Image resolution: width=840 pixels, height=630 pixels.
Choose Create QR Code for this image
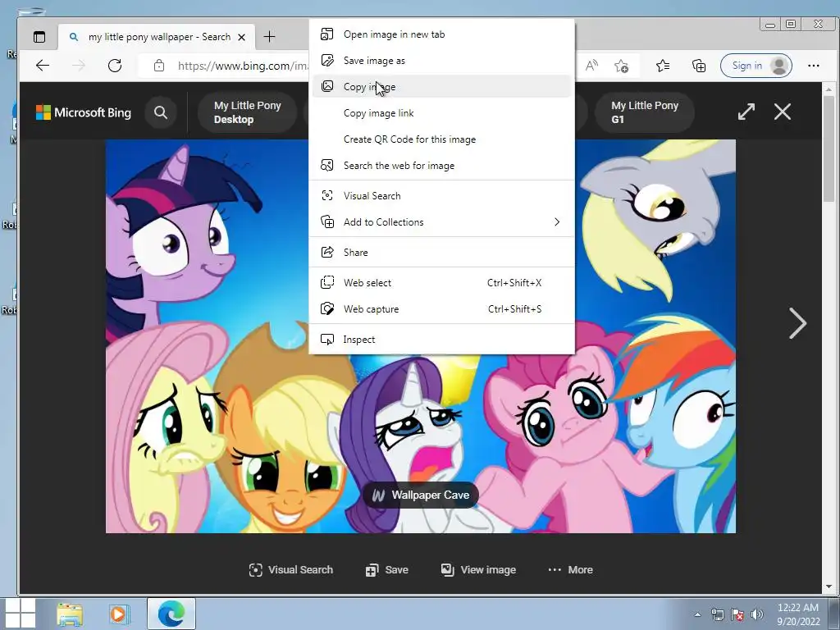click(442, 139)
